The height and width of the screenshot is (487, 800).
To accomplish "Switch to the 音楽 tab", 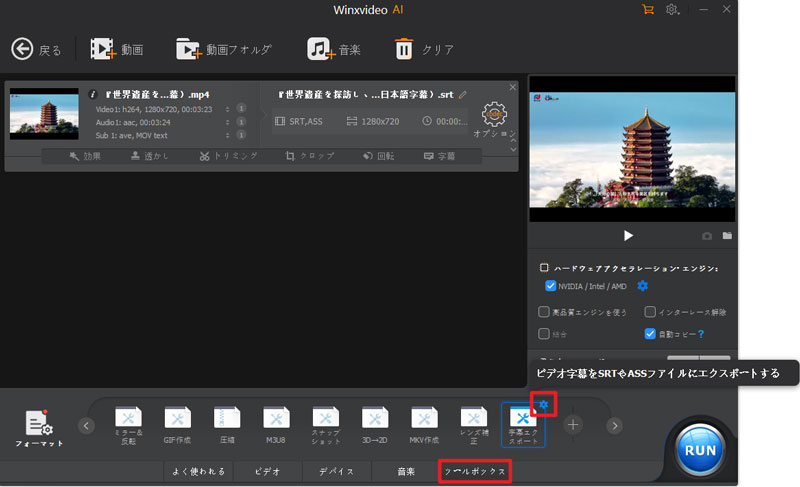I will click(406, 471).
